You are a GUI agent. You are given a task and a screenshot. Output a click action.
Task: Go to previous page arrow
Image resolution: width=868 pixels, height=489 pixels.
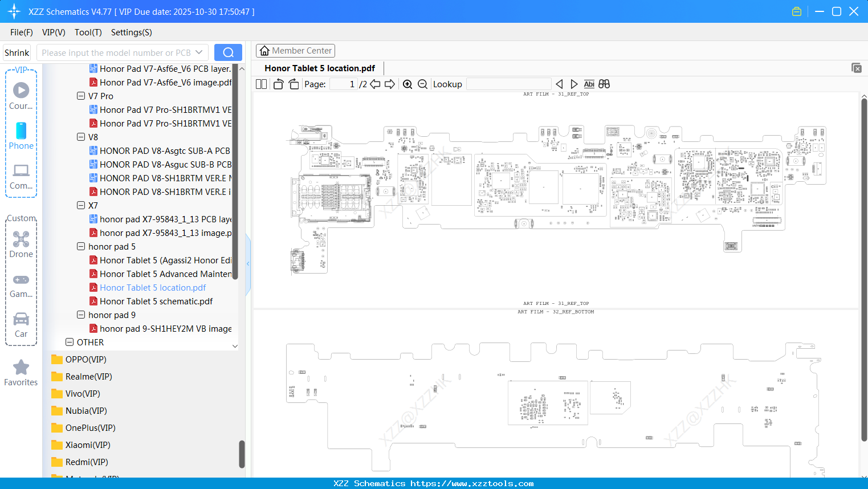pos(375,84)
